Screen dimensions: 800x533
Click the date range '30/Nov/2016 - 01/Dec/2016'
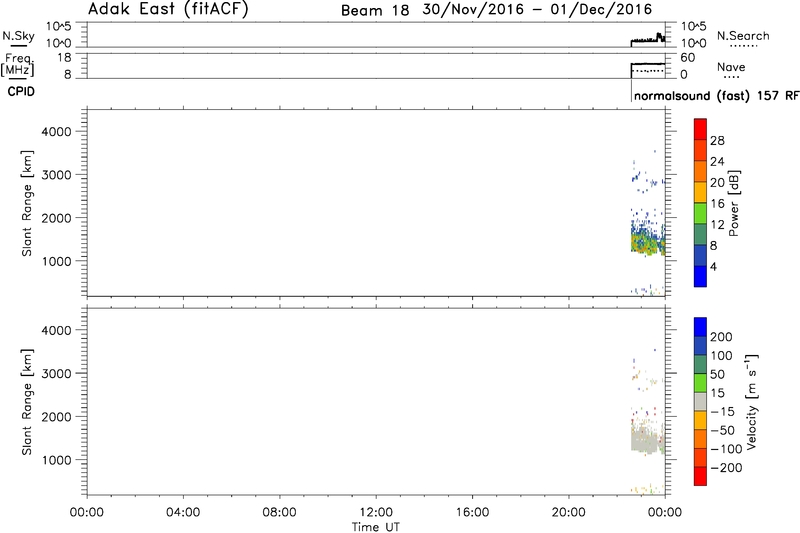click(537, 9)
